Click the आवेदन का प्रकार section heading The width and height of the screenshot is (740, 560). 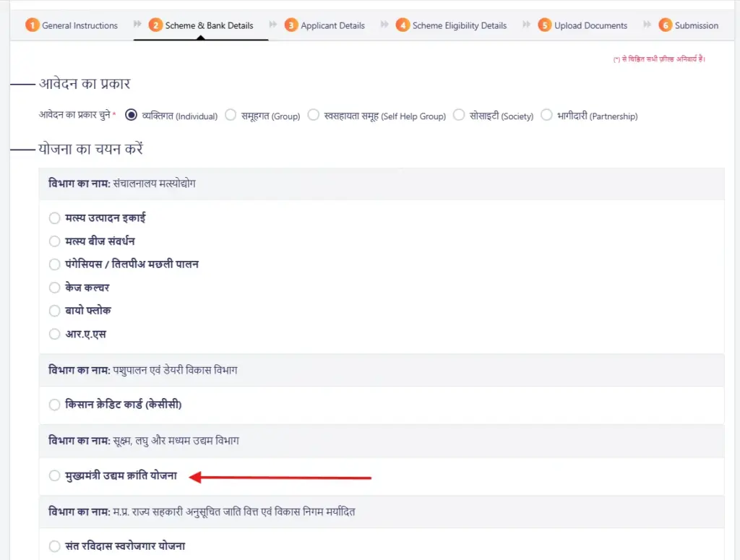click(85, 84)
